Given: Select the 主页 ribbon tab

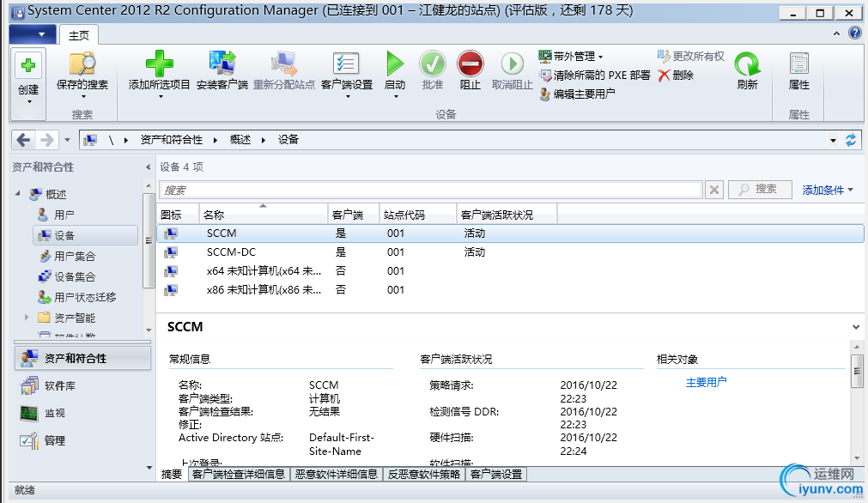Looking at the screenshot, I should tap(79, 35).
